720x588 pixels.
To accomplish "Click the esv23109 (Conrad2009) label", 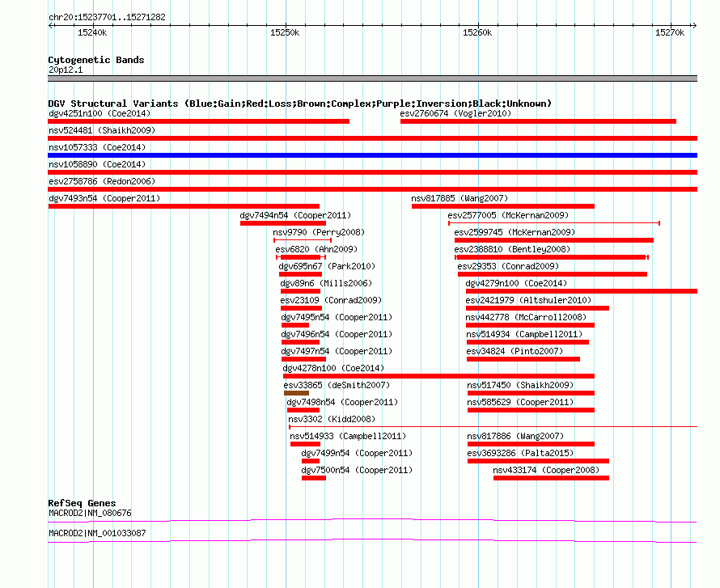I will [331, 300].
